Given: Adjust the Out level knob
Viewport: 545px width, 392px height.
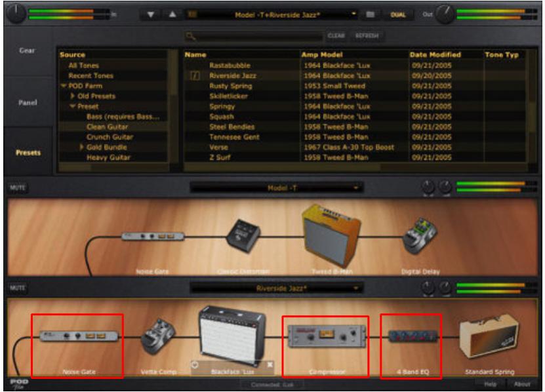Looking at the screenshot, I should 445,14.
